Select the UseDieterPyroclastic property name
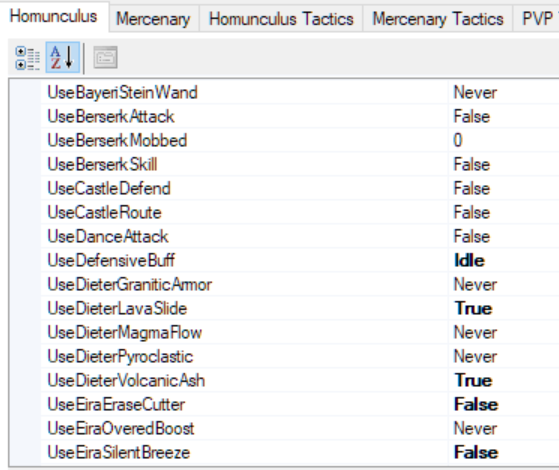The width and height of the screenshot is (559, 470). pyautogui.click(x=120, y=356)
